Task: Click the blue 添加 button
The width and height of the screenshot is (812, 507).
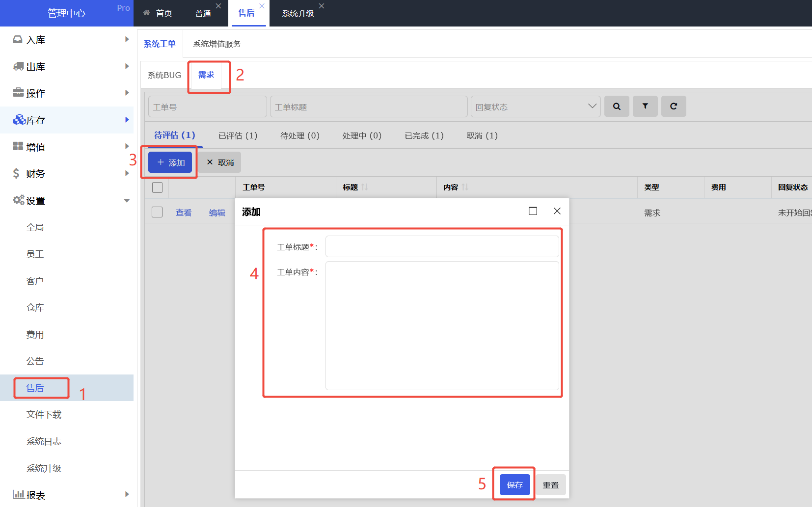Action: pyautogui.click(x=170, y=162)
